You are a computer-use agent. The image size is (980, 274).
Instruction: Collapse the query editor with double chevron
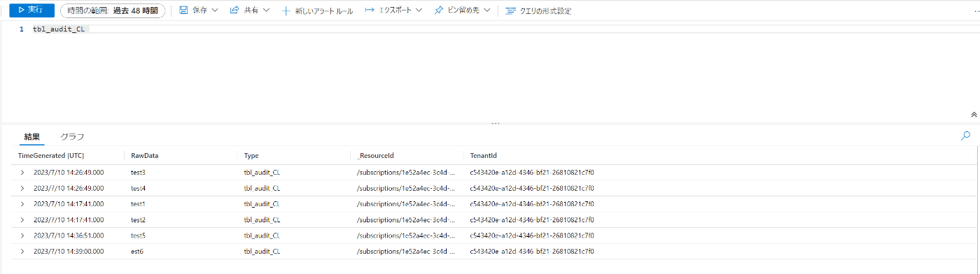pos(974,114)
